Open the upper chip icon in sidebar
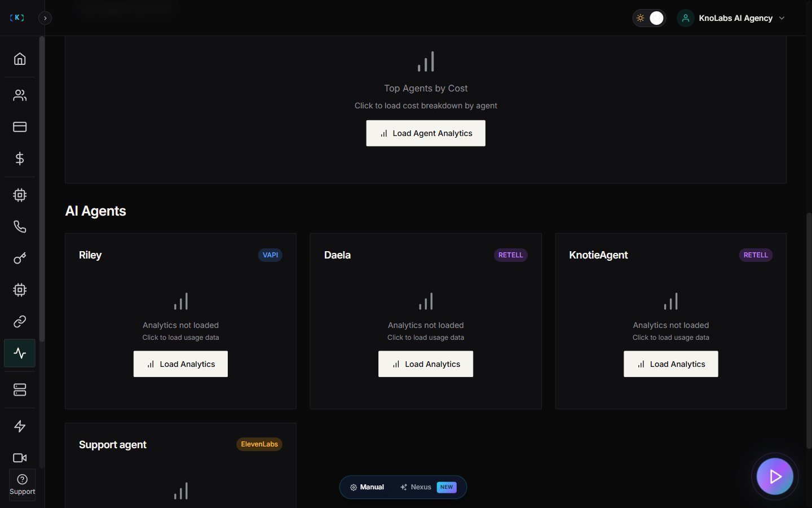 (x=20, y=195)
